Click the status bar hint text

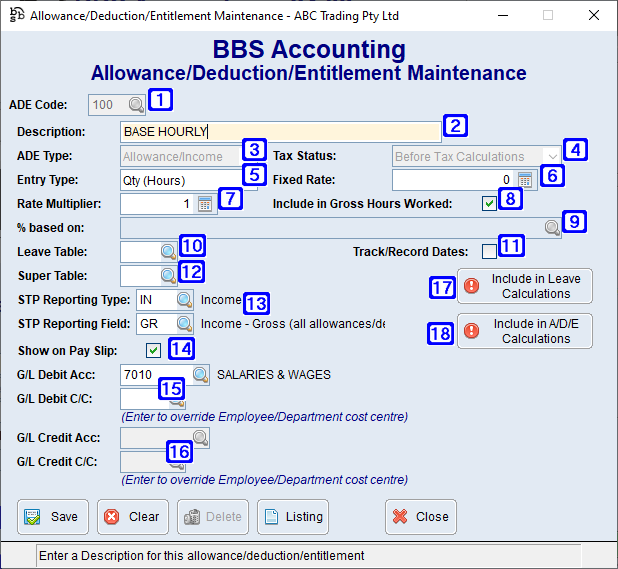tap(201, 556)
